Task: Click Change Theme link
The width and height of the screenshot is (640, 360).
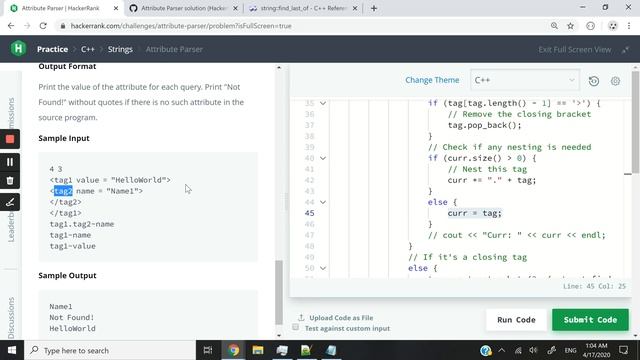Action: coord(432,80)
